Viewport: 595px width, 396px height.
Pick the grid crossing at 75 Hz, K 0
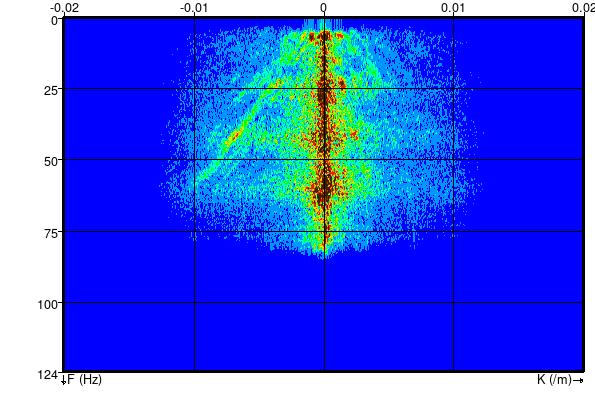[x=324, y=231]
